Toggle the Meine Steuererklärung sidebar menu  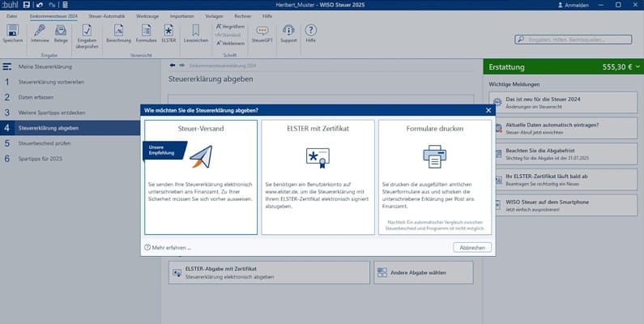(8, 66)
